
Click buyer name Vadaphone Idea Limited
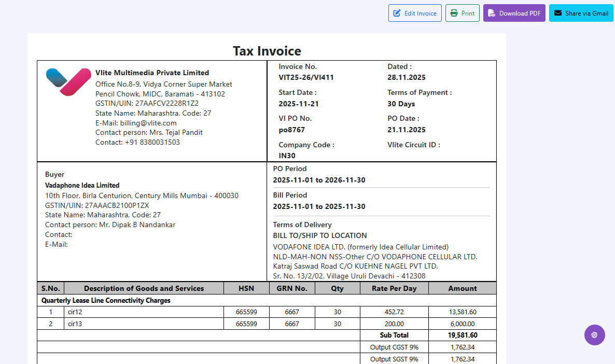(82, 185)
